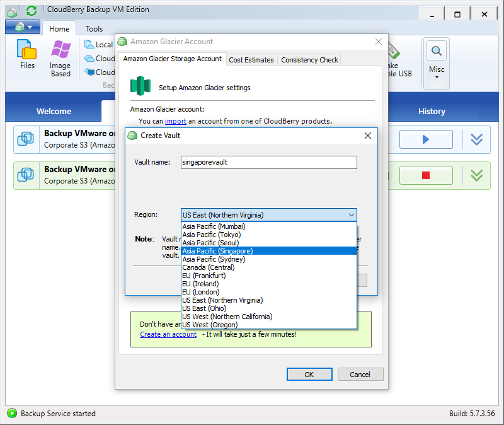Click into the Vault name field

pos(269,162)
